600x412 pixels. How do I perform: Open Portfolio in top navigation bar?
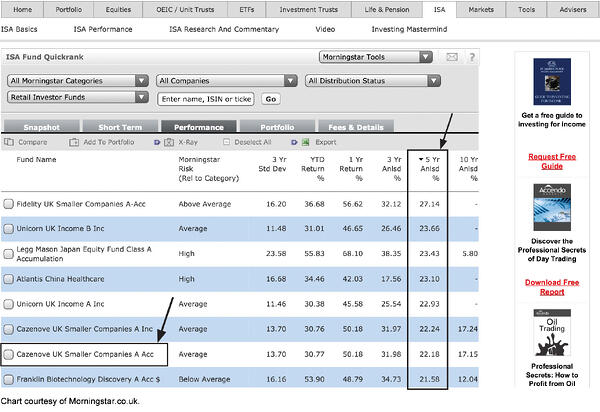click(x=69, y=10)
